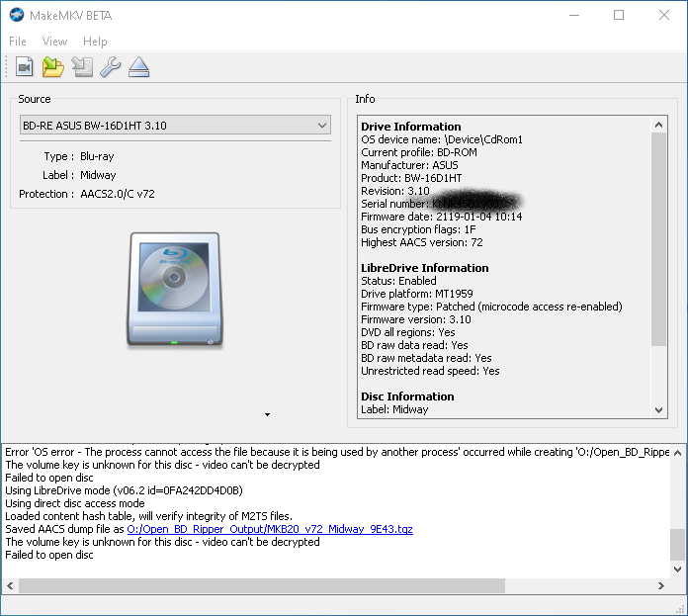Viewport: 688px width, 616px height.
Task: Click the log horizontal scroll right arrow
Action: [660, 585]
